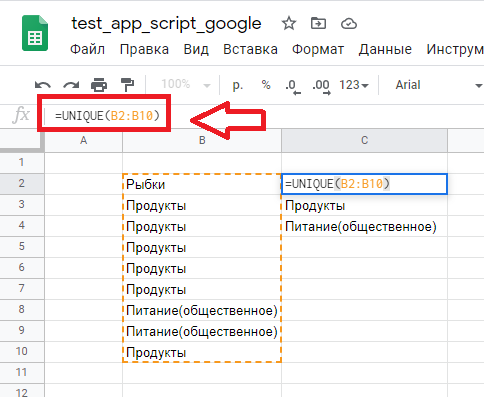Select the paint format roller icon
Image resolution: width=484 pixels, height=397 pixels.
click(127, 85)
